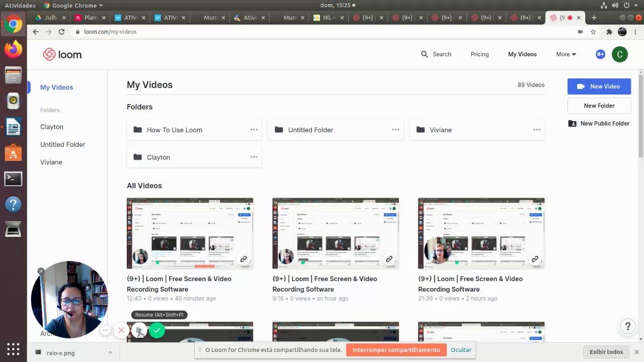Close the downloads shelf
The width and height of the screenshot is (644, 362).
click(636, 352)
